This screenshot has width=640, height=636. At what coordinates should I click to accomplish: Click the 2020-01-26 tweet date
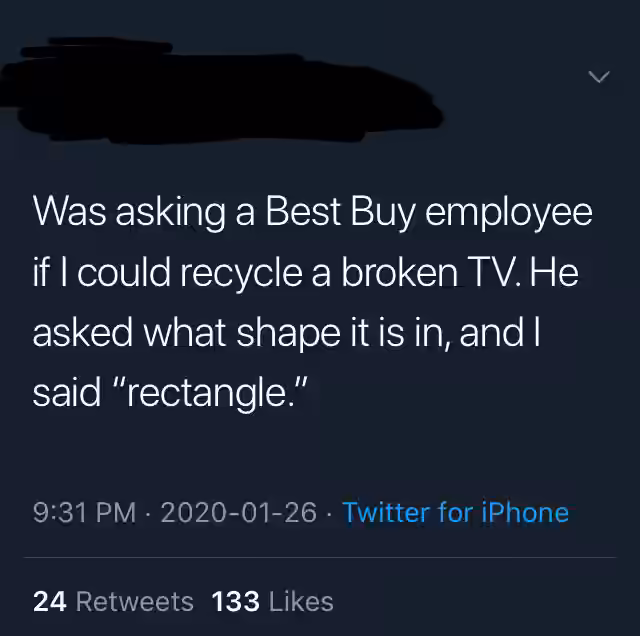click(x=239, y=512)
